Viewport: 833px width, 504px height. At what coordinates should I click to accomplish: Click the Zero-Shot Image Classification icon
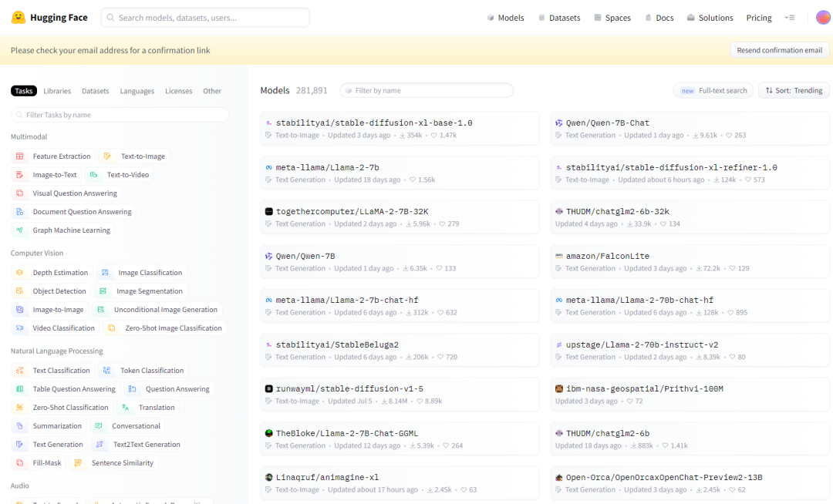coord(112,328)
